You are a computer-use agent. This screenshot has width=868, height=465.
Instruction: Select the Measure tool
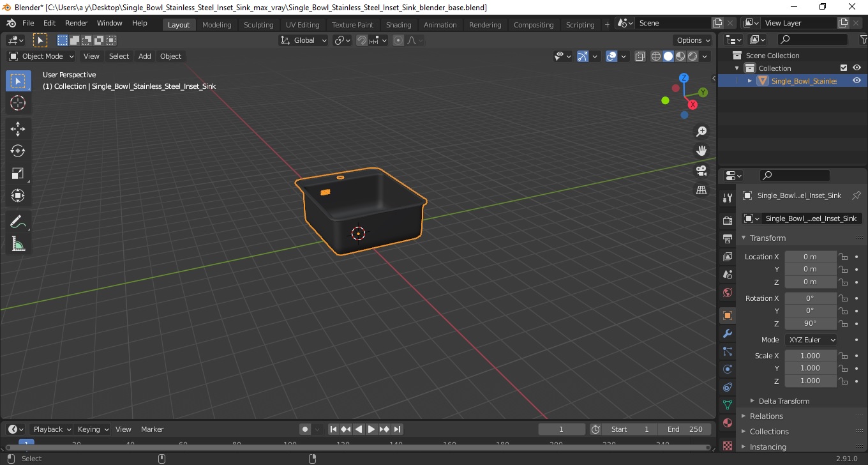[x=18, y=244]
